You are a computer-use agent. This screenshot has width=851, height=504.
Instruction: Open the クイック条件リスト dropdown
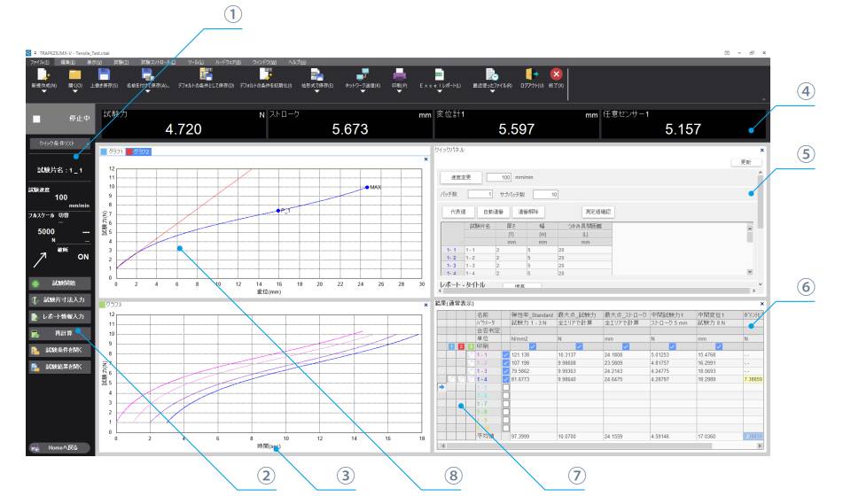[x=60, y=143]
